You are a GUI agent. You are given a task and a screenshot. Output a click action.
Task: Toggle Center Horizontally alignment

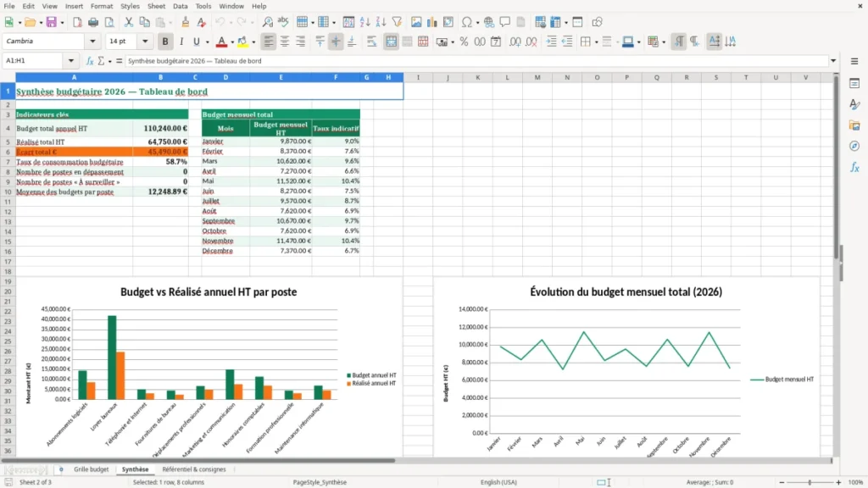(x=285, y=42)
